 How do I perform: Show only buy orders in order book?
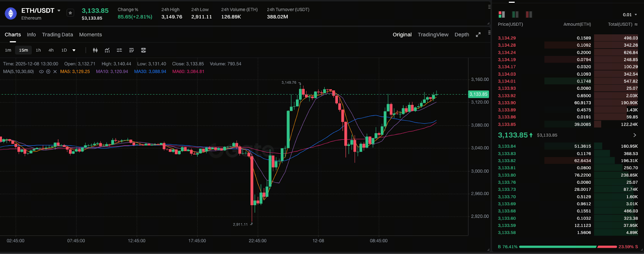point(515,15)
